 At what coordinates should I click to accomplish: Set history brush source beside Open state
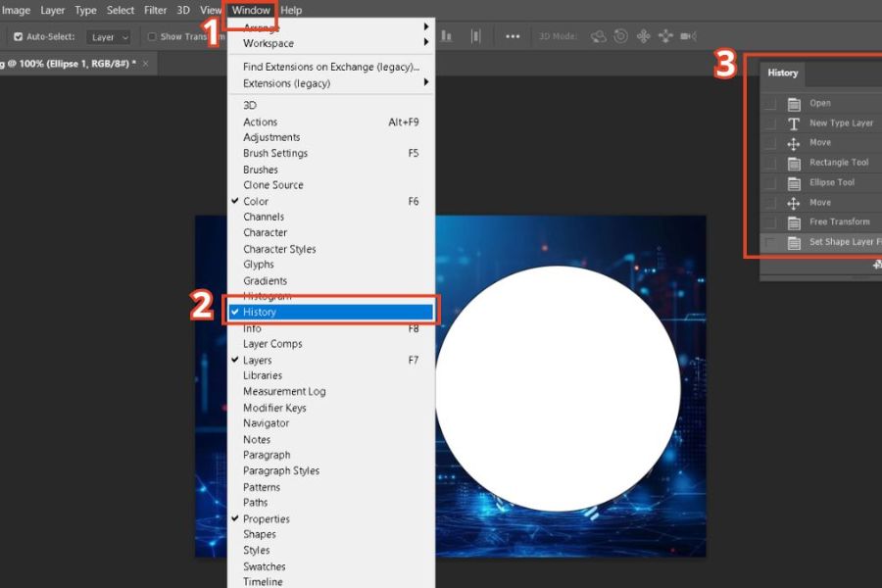[x=770, y=104]
